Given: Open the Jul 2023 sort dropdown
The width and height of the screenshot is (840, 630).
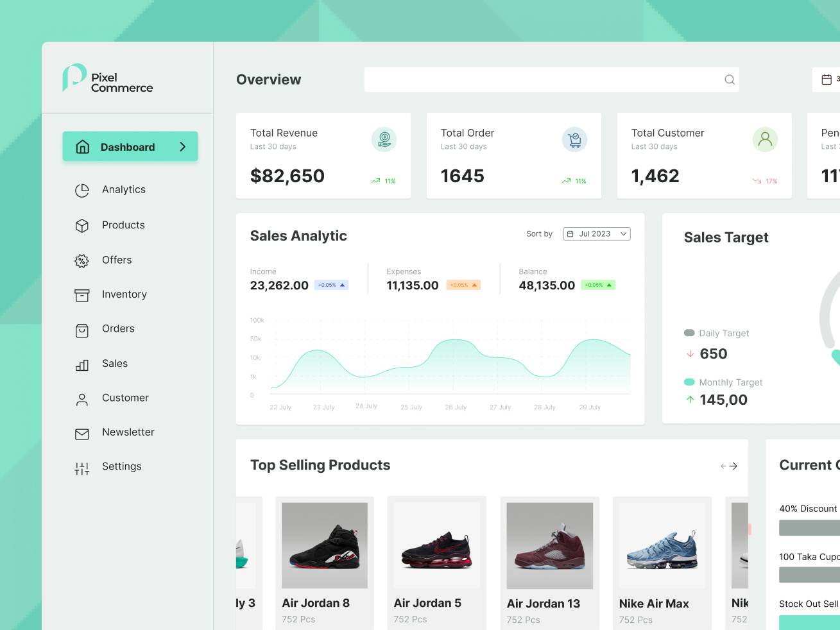Looking at the screenshot, I should pyautogui.click(x=596, y=234).
